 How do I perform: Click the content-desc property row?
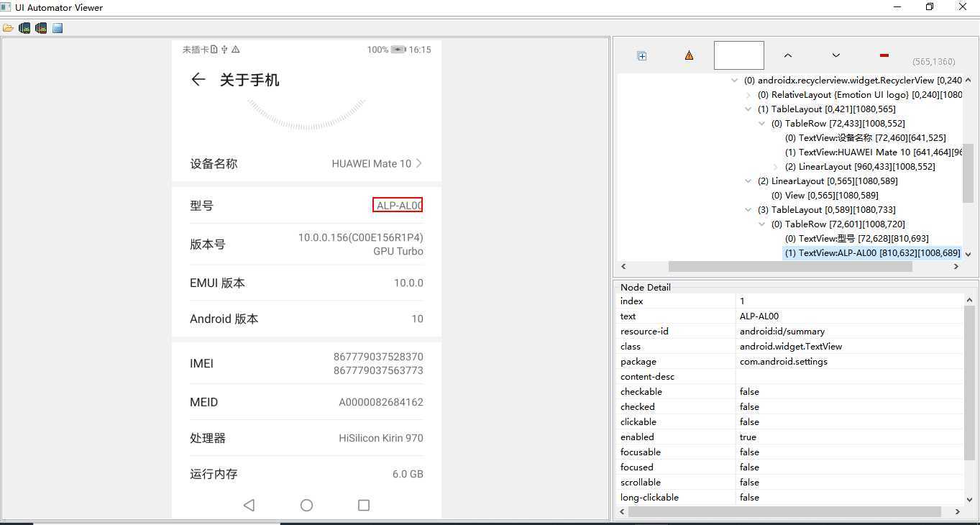[790, 377]
